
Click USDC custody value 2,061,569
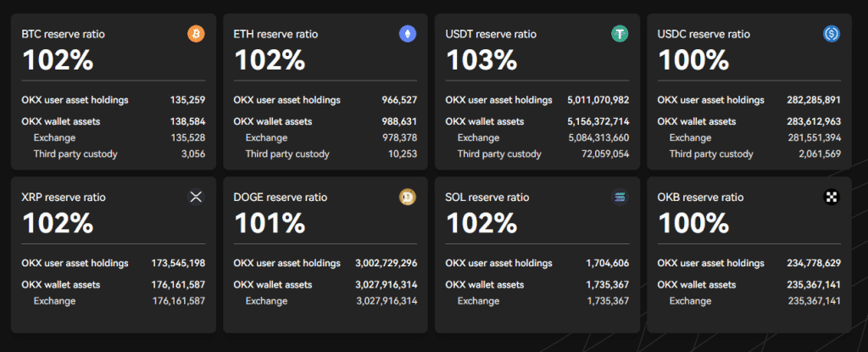click(820, 154)
